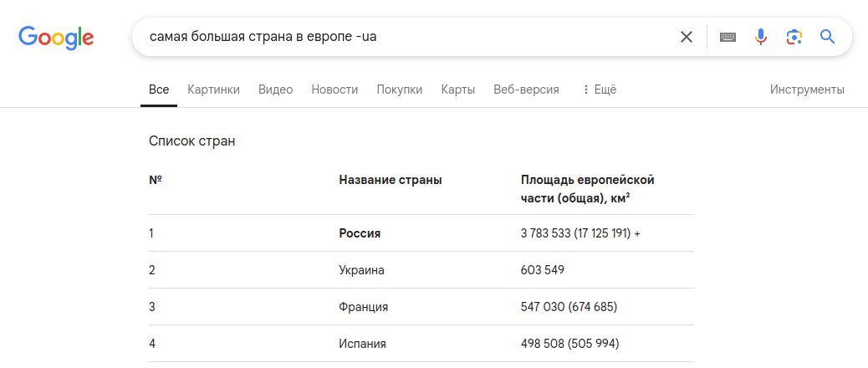This screenshot has width=868, height=368.
Task: Expand Russia area details plus sign
Action: pos(637,233)
